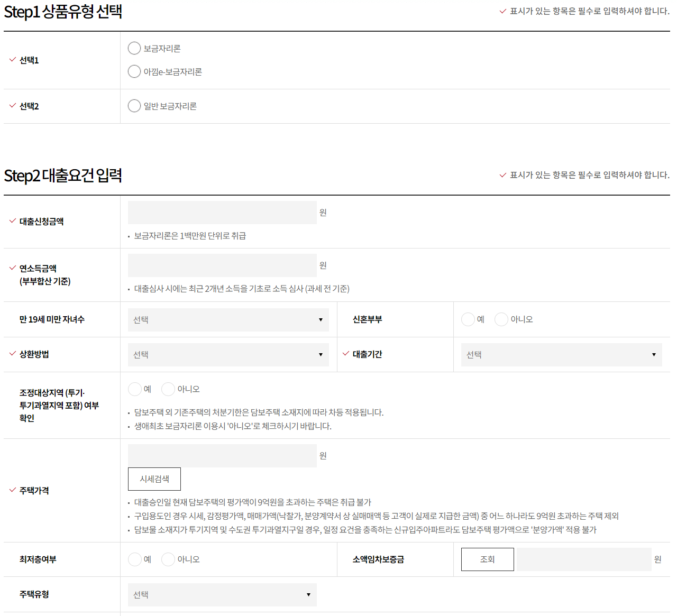677x616 pixels.
Task: Select 예 for 신혼부부
Action: 468,319
